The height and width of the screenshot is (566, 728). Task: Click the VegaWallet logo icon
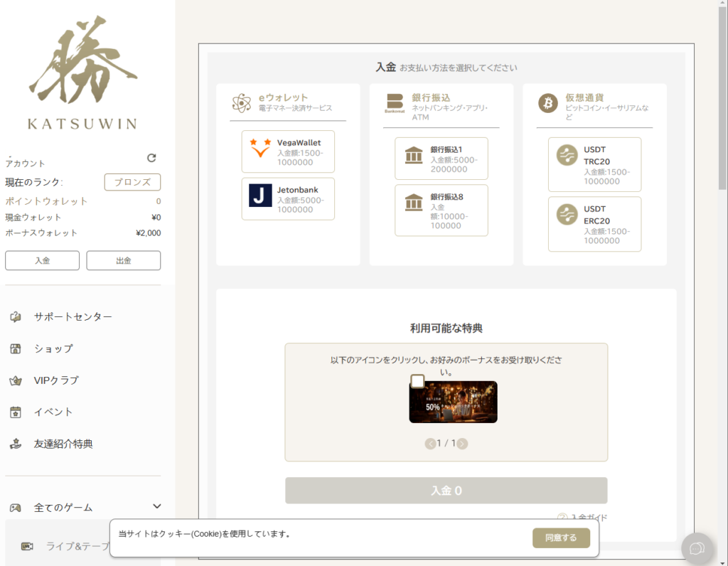click(x=260, y=148)
